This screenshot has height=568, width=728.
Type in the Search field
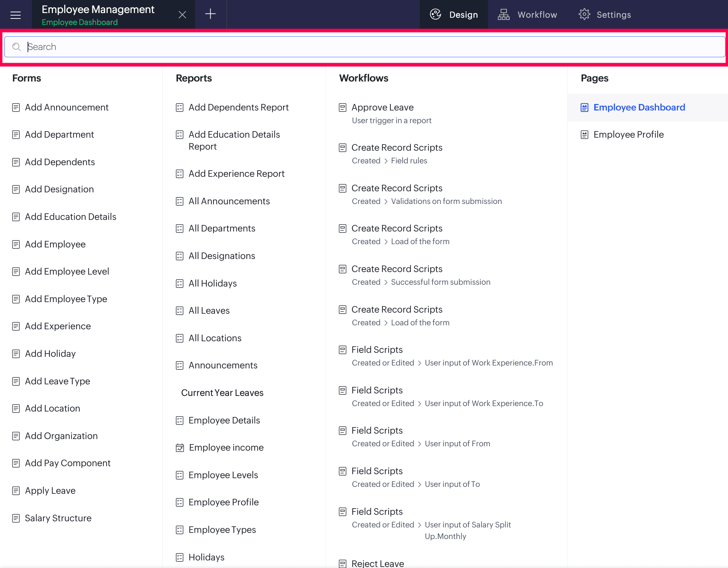(363, 47)
